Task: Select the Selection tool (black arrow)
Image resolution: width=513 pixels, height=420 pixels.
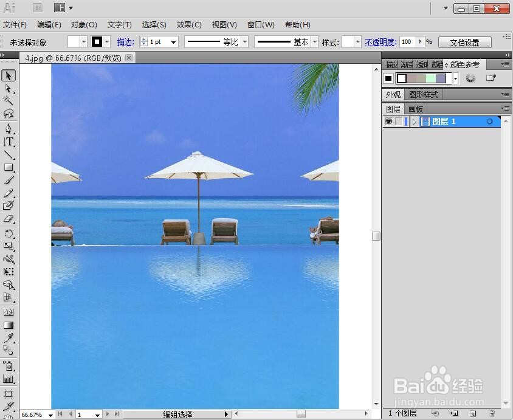Action: coord(9,75)
